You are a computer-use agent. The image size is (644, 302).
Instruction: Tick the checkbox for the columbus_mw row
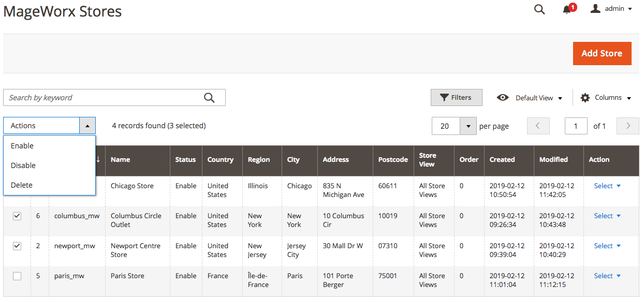(x=17, y=216)
